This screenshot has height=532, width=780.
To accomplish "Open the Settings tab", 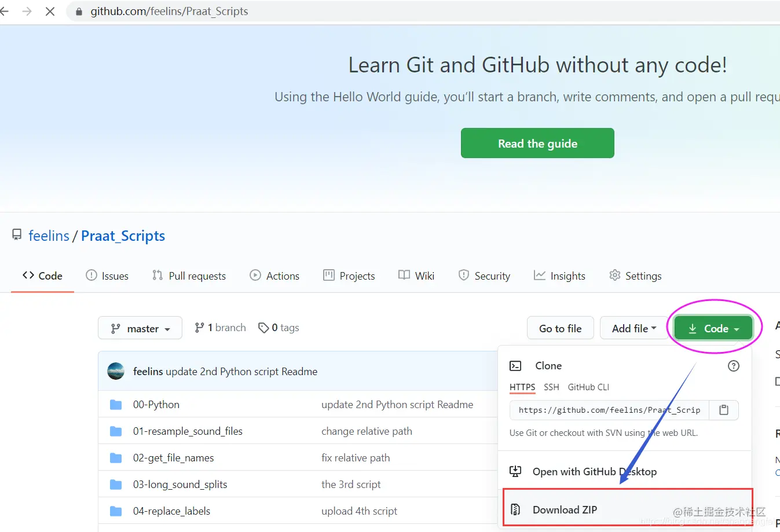I will pyautogui.click(x=635, y=276).
